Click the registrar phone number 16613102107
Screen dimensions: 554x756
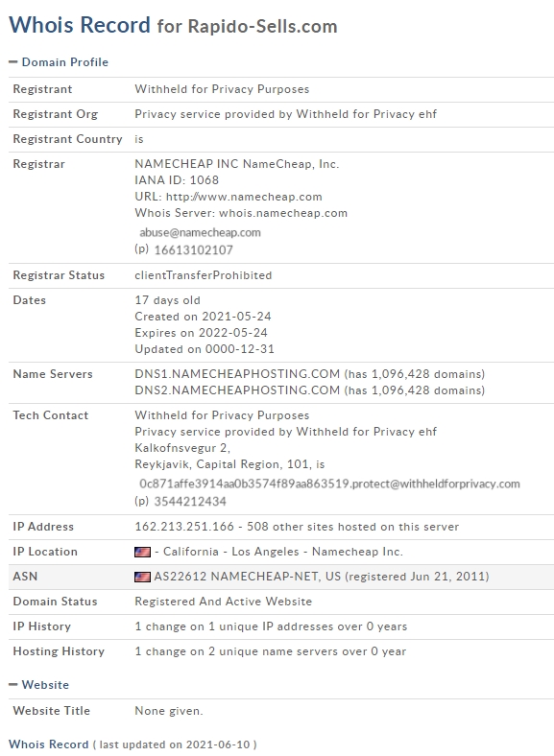(194, 249)
